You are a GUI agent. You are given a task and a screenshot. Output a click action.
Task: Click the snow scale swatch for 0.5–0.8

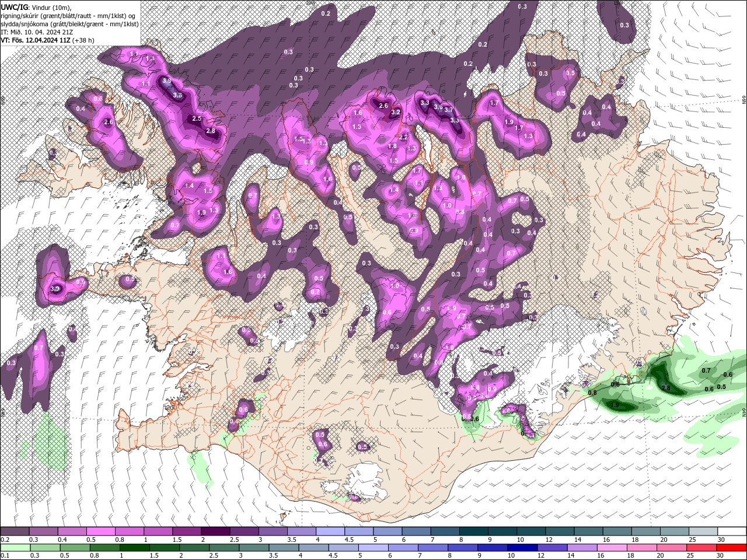[101, 531]
